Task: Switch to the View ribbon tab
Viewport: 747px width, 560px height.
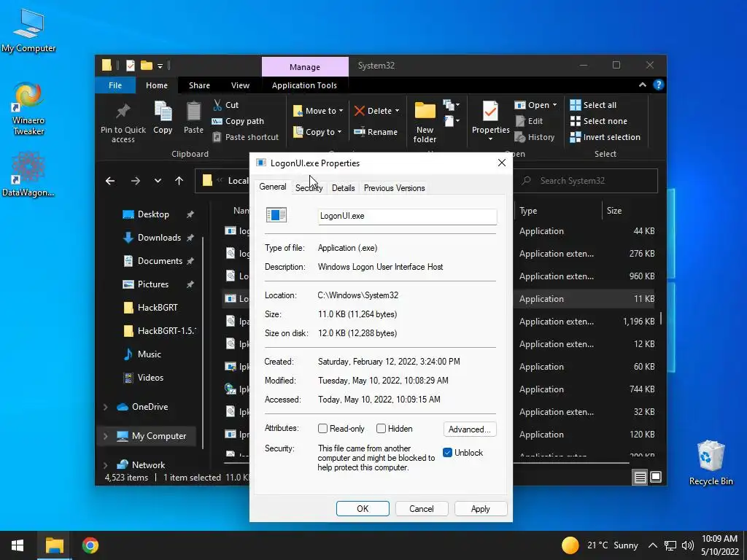Action: 240,85
